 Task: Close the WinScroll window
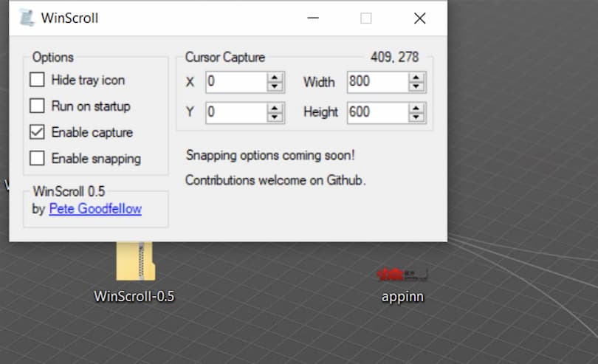click(419, 18)
